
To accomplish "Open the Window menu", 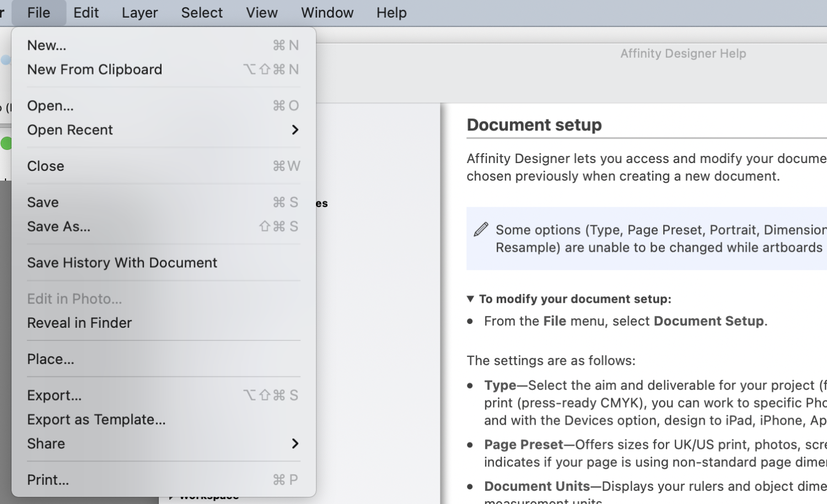I will pos(327,12).
